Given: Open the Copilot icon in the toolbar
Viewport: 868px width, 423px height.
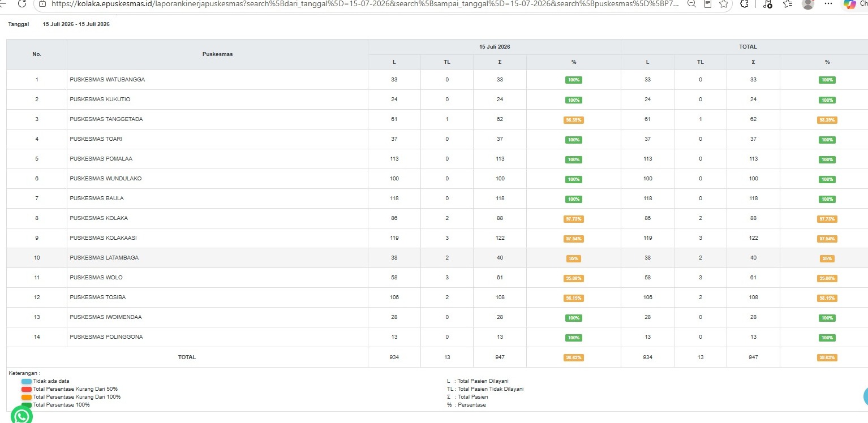Looking at the screenshot, I should pos(850,3).
